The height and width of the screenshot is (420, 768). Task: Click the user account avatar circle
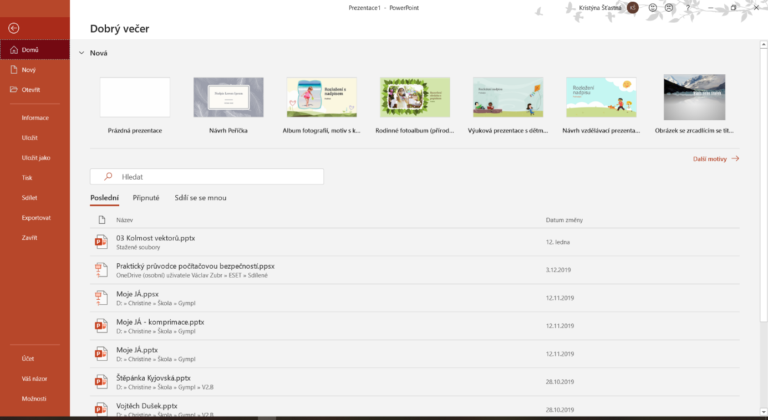[632, 8]
